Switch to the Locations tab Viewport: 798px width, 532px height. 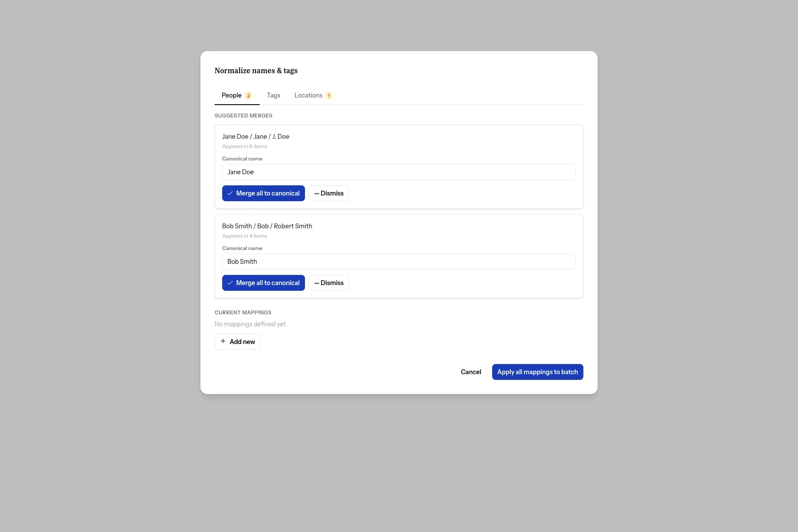click(308, 95)
